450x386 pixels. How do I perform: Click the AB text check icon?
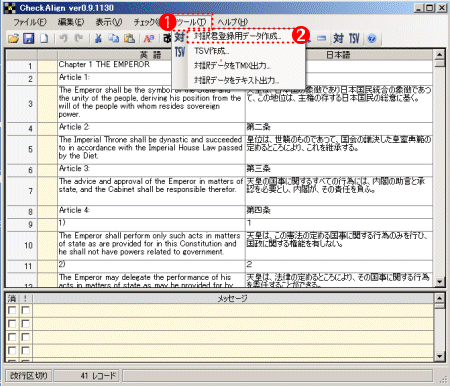pos(149,39)
